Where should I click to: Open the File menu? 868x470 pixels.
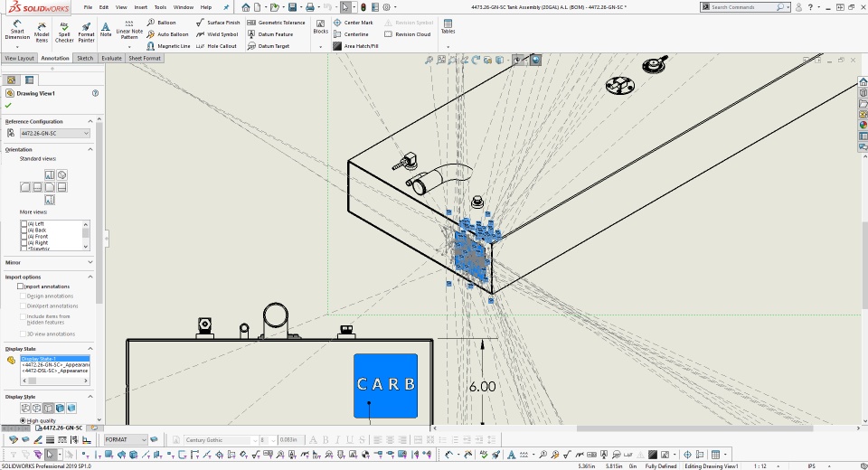tap(88, 7)
